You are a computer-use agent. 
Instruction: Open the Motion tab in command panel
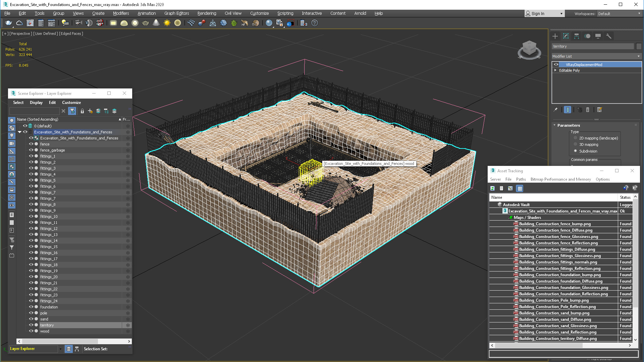587,36
